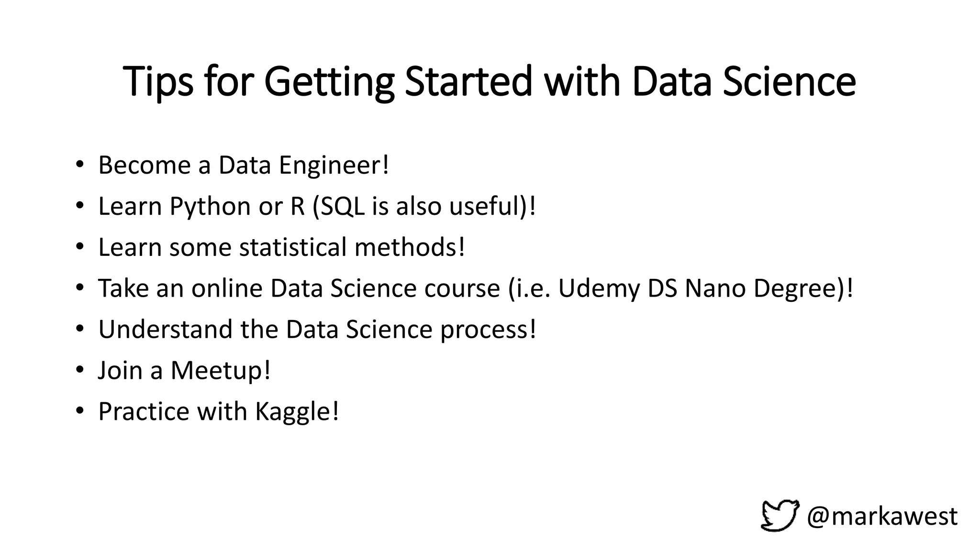Click the bullet dot before 'Understand the Data Science'
Viewport: 980px width, 551px height.
point(79,330)
